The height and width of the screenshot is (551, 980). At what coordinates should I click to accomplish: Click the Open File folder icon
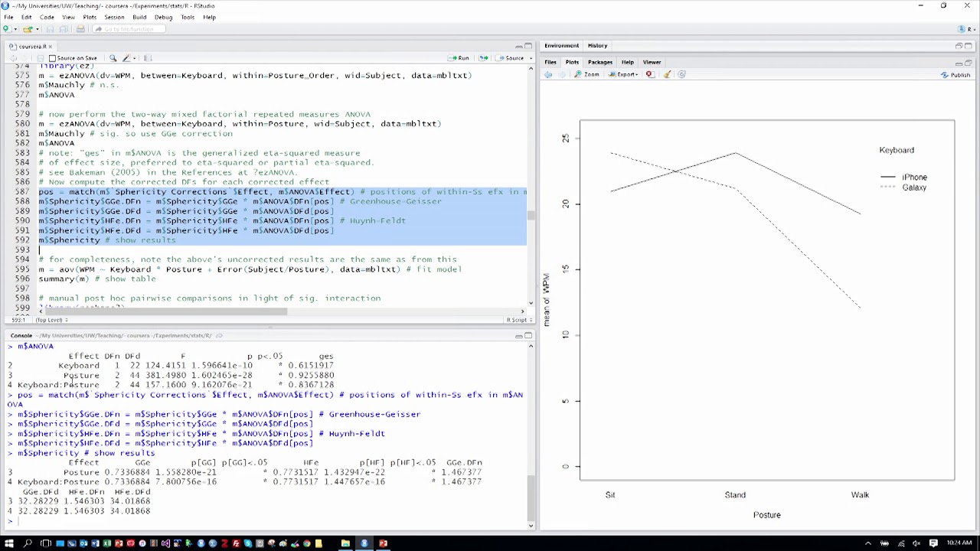click(x=28, y=29)
